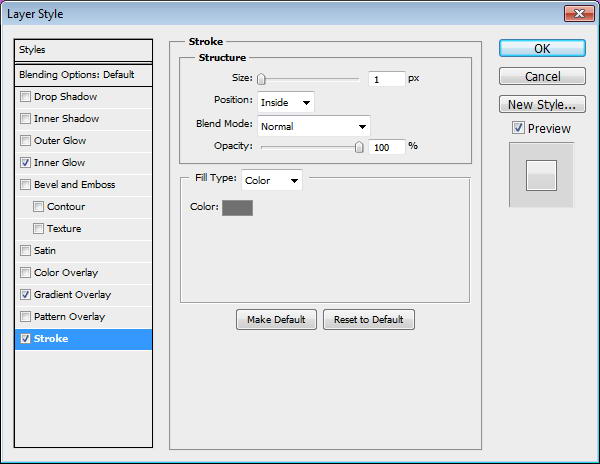Enable the Contour sub-option checkbox
The width and height of the screenshot is (600, 464).
point(38,207)
